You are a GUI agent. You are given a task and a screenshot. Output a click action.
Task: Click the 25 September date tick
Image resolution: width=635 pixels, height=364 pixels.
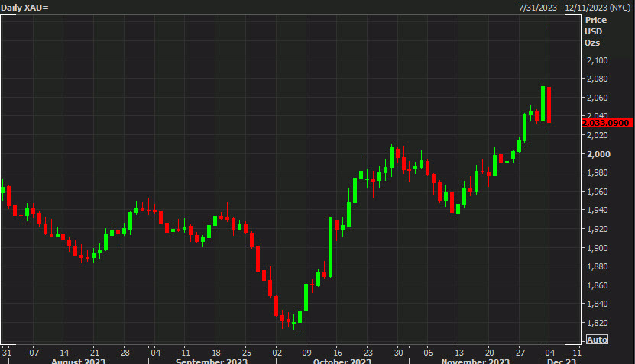click(247, 353)
